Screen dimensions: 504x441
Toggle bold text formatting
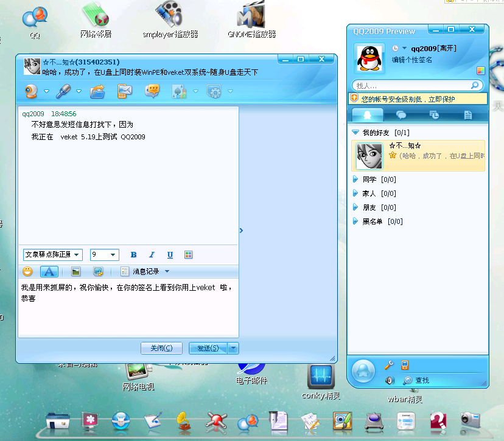point(134,255)
